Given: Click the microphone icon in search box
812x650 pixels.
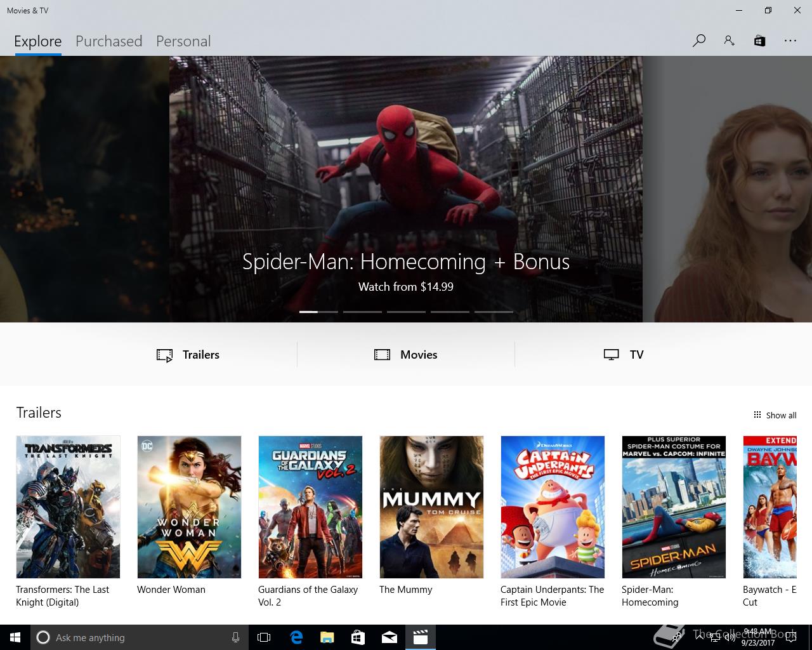Looking at the screenshot, I should [x=235, y=637].
